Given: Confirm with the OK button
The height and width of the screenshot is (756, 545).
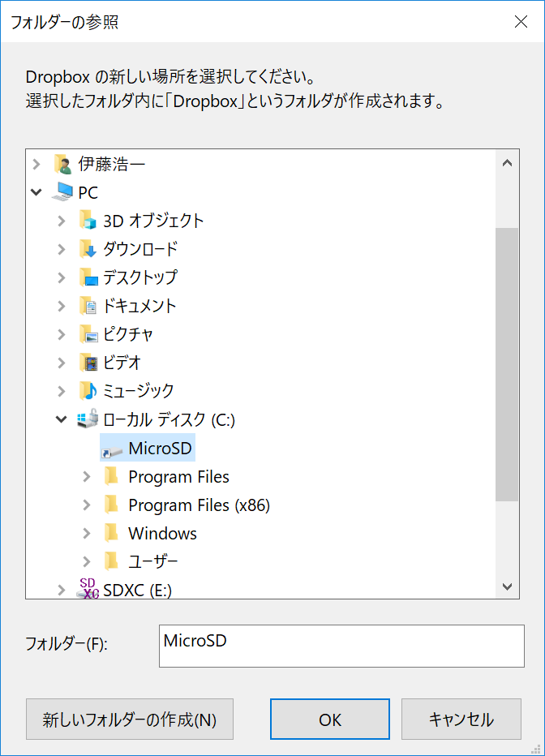Looking at the screenshot, I should [330, 719].
